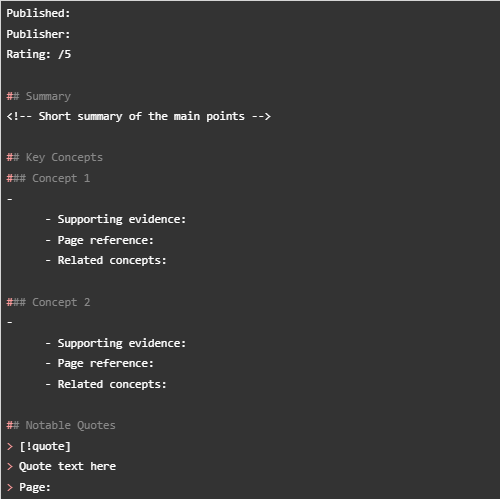Click the empty bullet under Concept 1

coord(10,199)
